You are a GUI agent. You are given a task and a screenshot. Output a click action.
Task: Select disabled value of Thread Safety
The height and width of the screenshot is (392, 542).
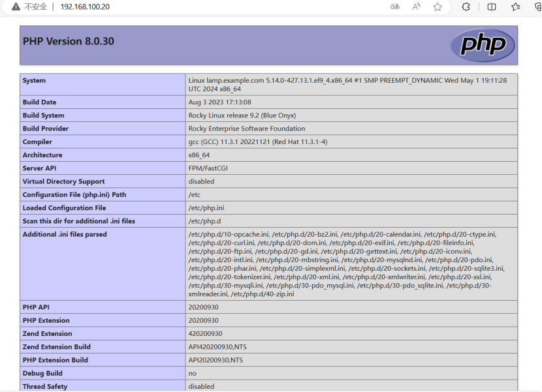pyautogui.click(x=201, y=387)
